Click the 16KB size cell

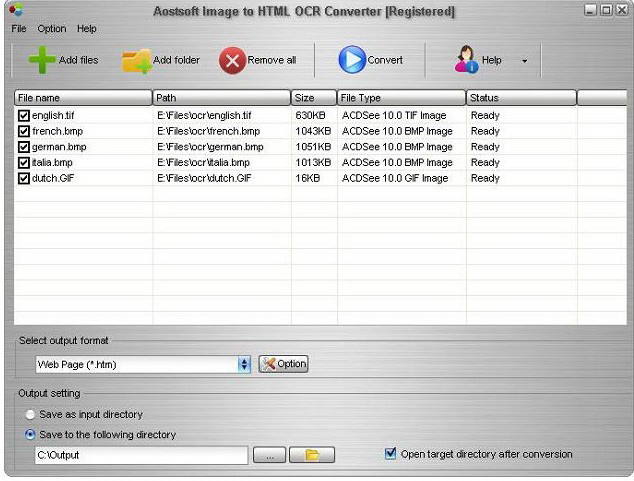307,178
